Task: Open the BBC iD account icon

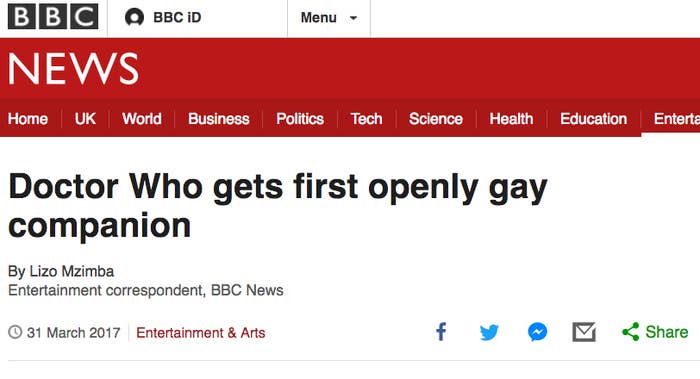Action: click(134, 17)
